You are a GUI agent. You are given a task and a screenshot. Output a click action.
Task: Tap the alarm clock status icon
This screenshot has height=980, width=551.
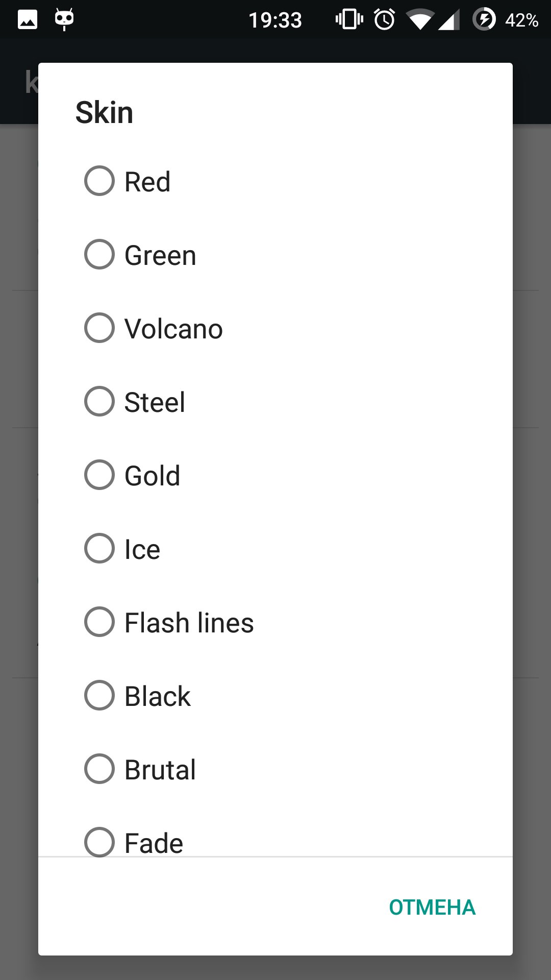click(385, 20)
